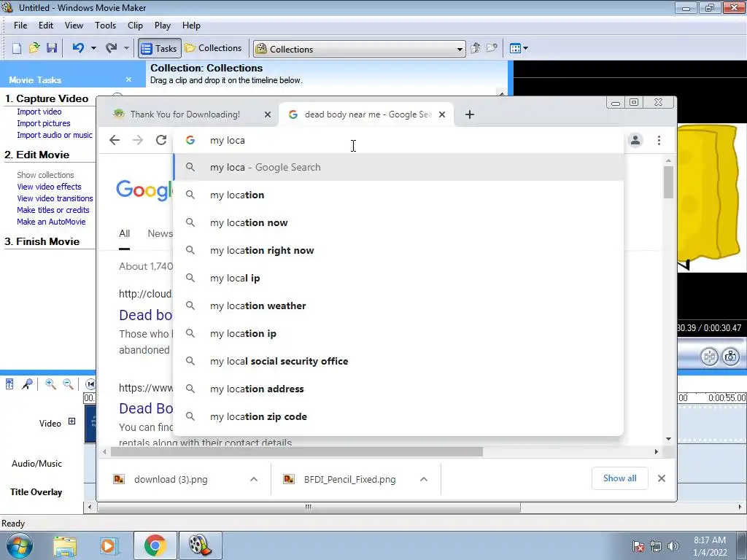Toggle the Collections pane button
Viewport: 747px width, 560px height.
214,48
